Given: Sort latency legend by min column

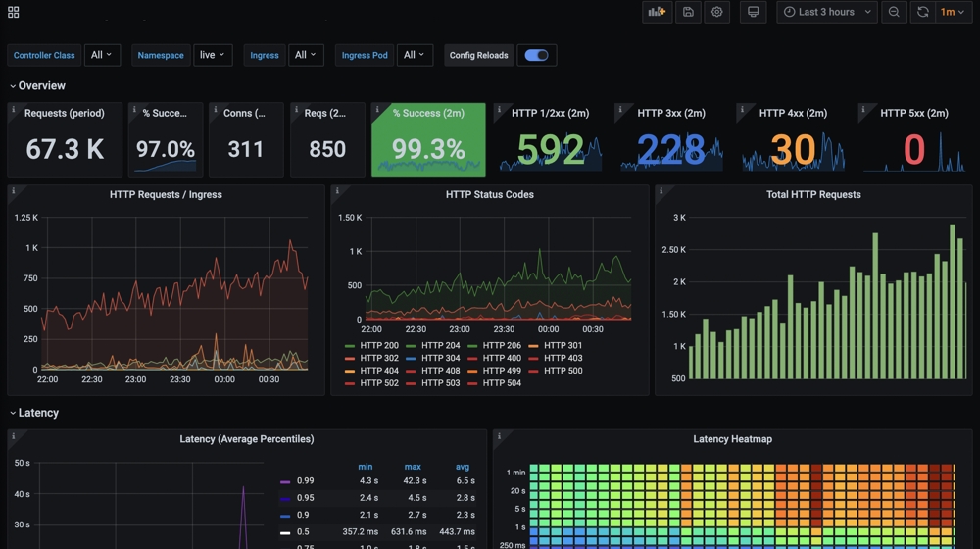Looking at the screenshot, I should coord(365,467).
